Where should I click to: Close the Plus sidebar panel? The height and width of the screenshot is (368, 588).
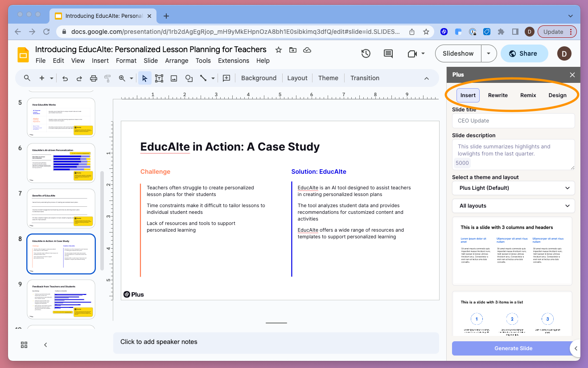click(572, 75)
